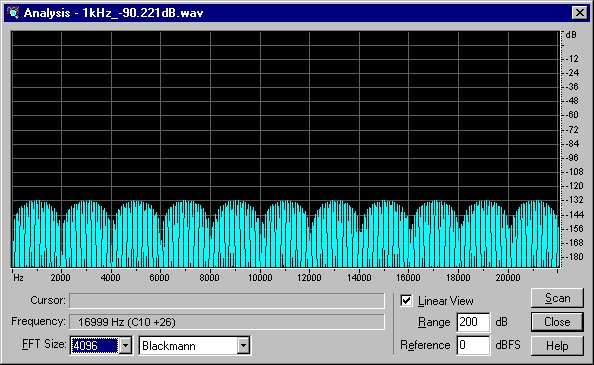Open the FFT Size dropdown arrow

tap(126, 345)
